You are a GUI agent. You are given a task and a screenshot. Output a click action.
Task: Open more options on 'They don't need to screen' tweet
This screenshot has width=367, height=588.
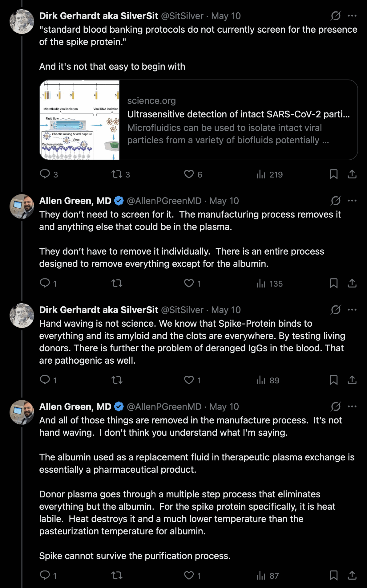coord(352,201)
